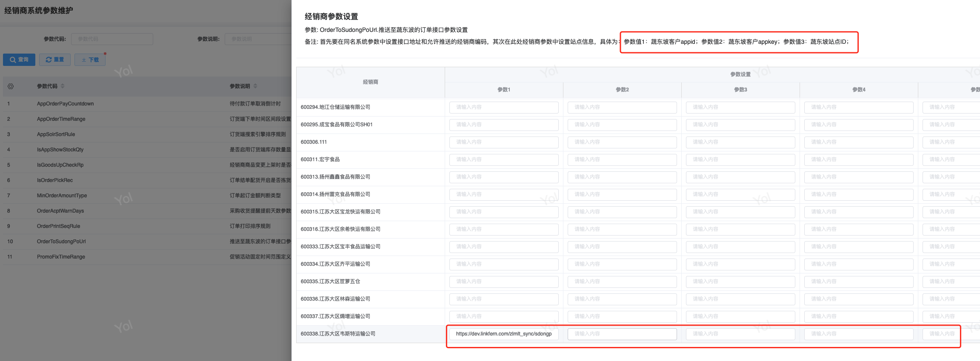Select the IsOrderPickRec parameter code

54,180
